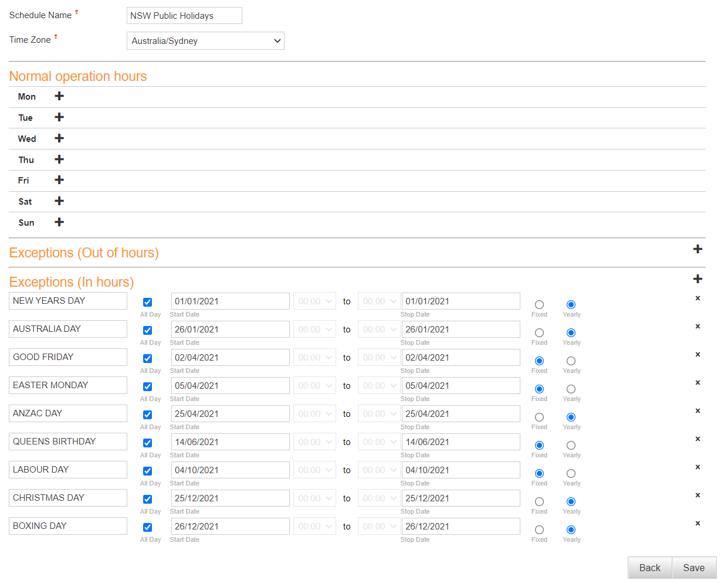Set AUSTRALIA DAY to Fixed
Viewport: 728px width, 584px height.
click(x=539, y=333)
